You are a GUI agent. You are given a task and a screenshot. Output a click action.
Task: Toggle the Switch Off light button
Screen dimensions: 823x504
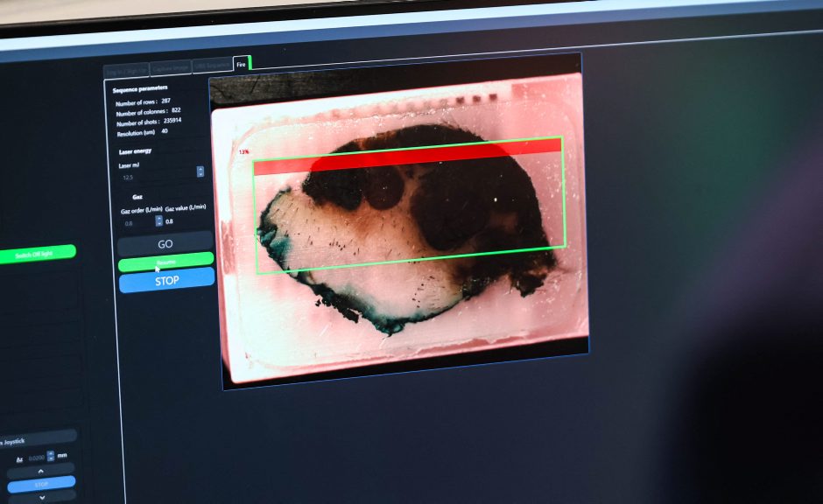click(37, 255)
